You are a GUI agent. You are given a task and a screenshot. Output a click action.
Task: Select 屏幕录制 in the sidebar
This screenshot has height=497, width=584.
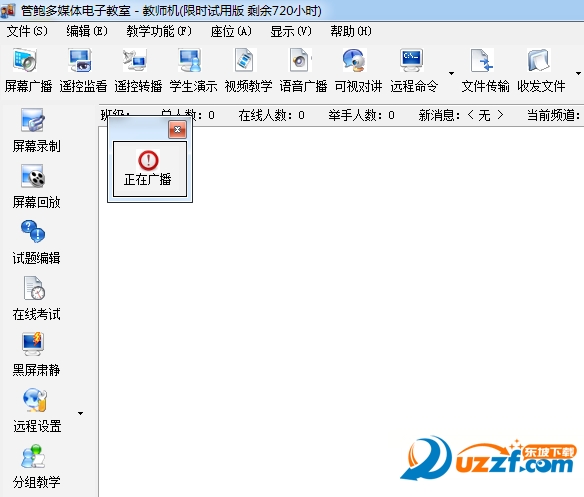click(x=36, y=131)
